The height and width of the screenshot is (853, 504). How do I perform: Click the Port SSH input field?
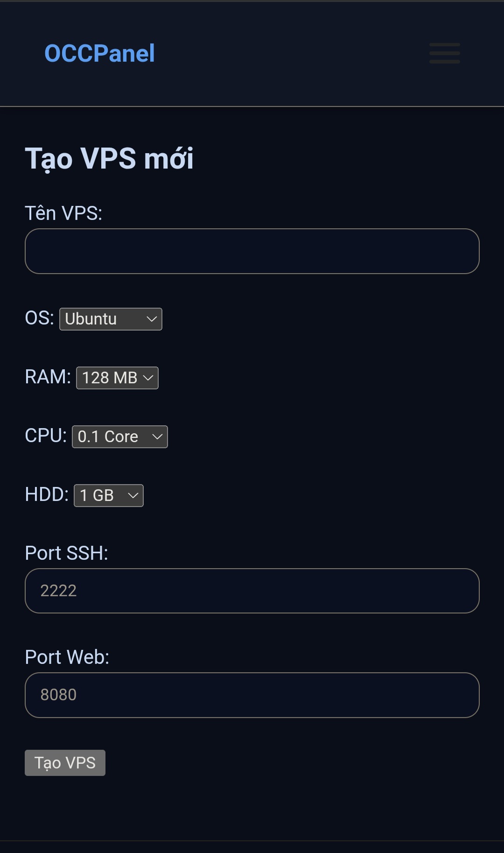pyautogui.click(x=252, y=591)
